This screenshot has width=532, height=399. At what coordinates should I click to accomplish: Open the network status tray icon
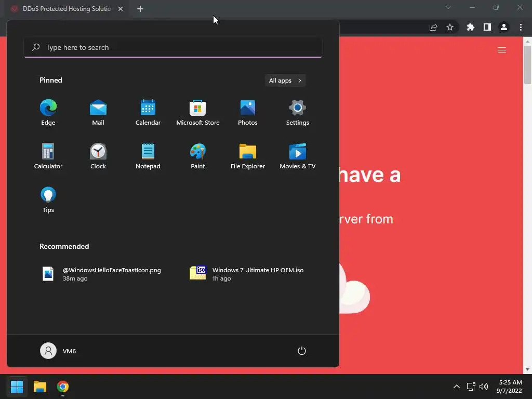click(471, 387)
